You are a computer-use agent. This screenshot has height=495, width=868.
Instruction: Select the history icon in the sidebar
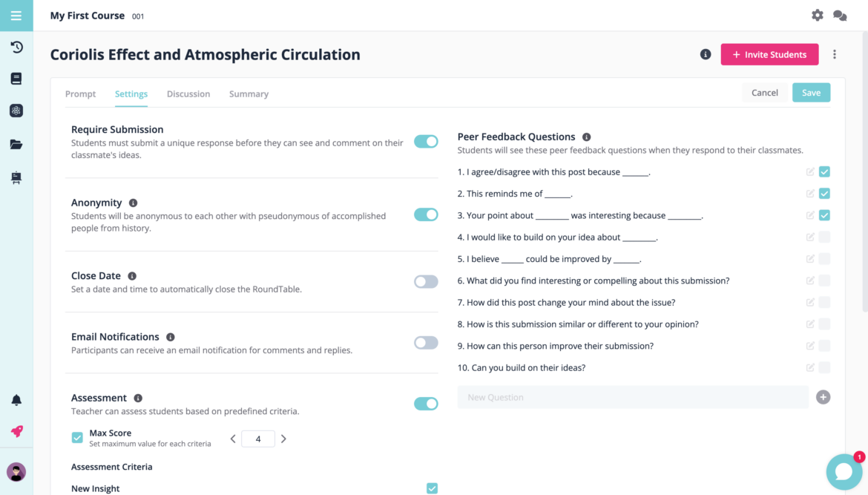[16, 45]
